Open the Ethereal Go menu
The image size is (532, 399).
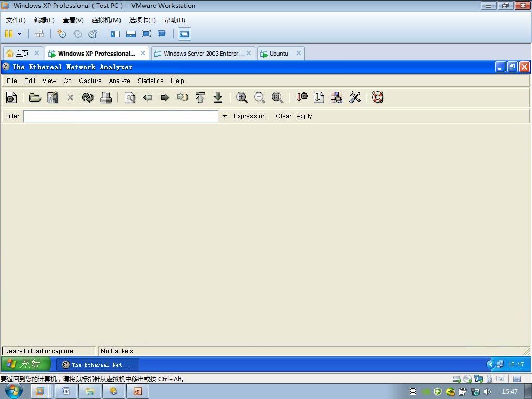(67, 81)
